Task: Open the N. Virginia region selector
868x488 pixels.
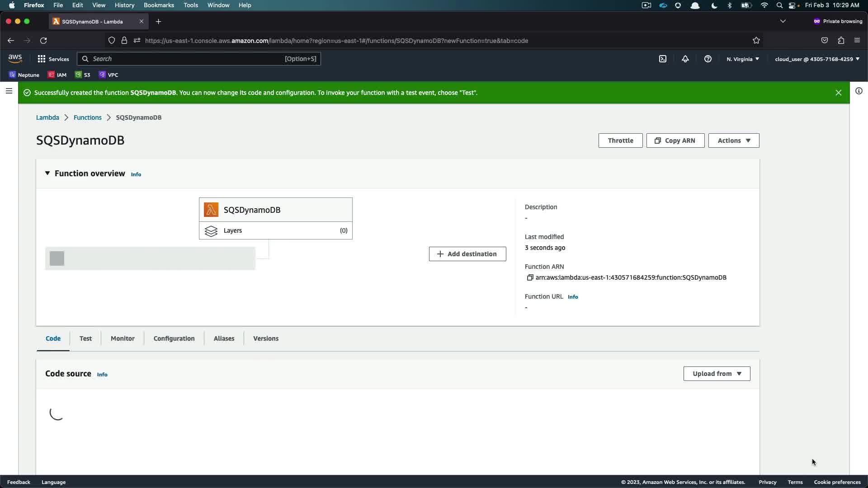Action: [743, 59]
